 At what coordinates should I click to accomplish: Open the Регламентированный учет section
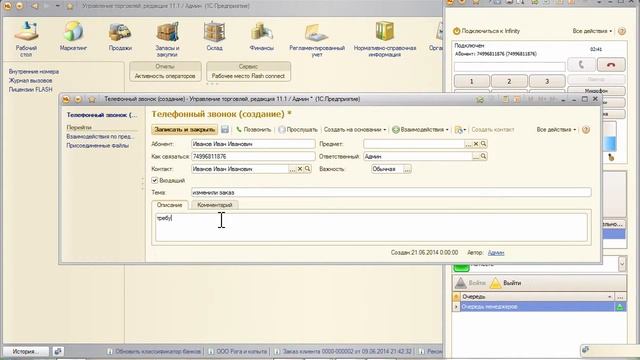click(317, 40)
